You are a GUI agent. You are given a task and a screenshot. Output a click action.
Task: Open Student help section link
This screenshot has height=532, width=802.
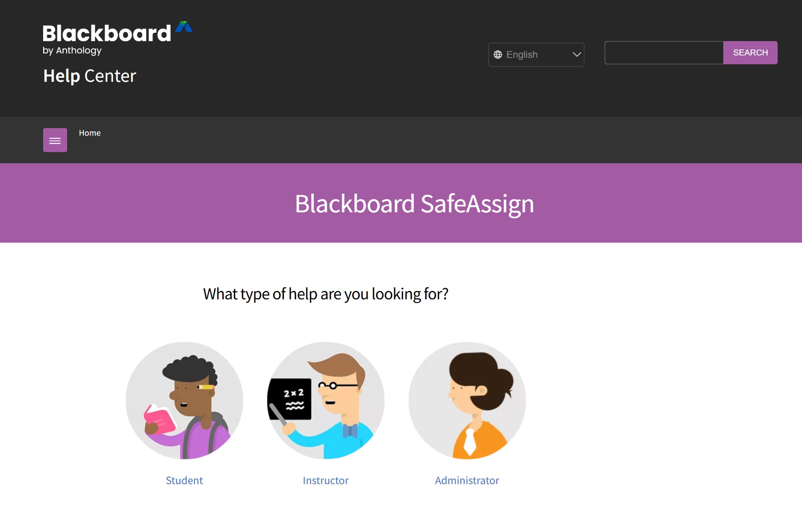(x=184, y=480)
